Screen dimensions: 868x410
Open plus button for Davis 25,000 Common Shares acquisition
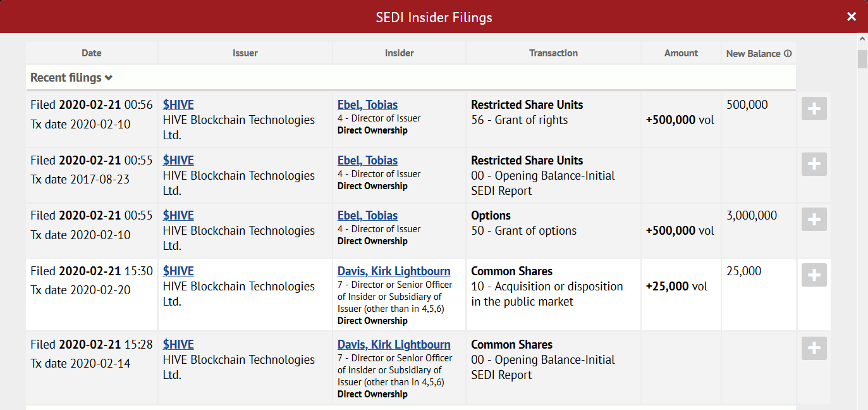tap(814, 275)
